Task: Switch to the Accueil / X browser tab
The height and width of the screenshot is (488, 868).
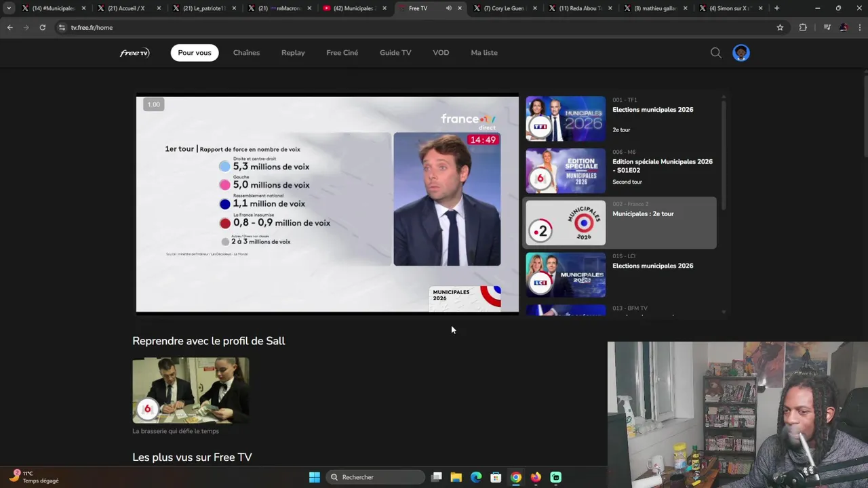Action: coord(129,8)
